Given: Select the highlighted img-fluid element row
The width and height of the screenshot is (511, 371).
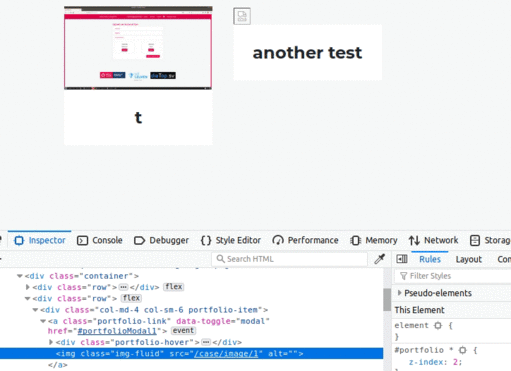Looking at the screenshot, I should pyautogui.click(x=191, y=354).
